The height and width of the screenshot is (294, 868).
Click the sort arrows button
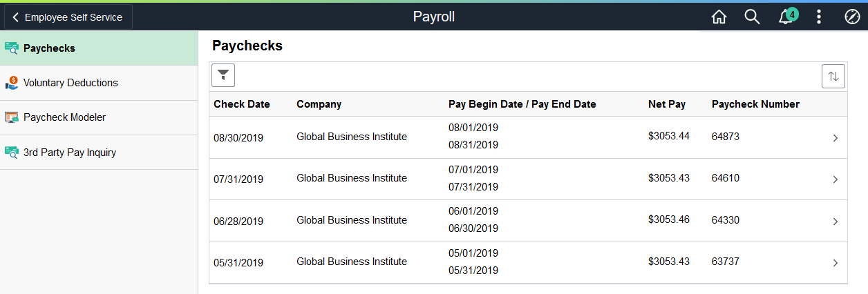[833, 76]
